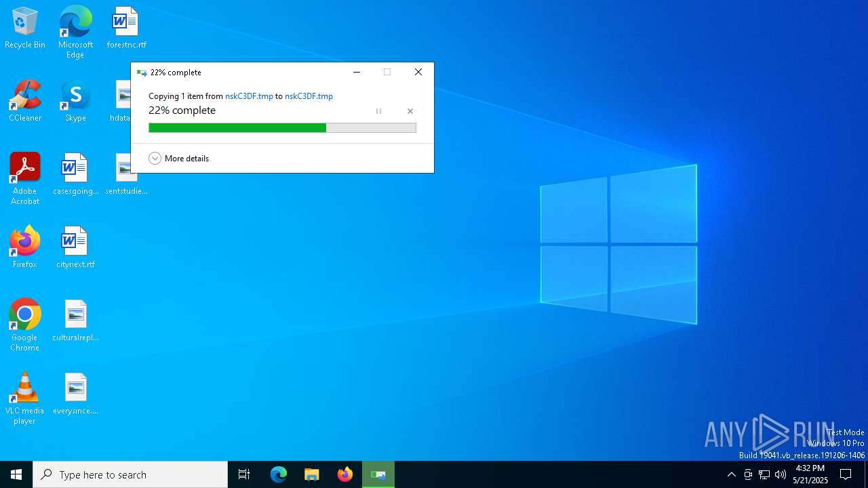The image size is (868, 488).
Task: Open the destination nskC3DF.tmp link
Action: point(309,96)
